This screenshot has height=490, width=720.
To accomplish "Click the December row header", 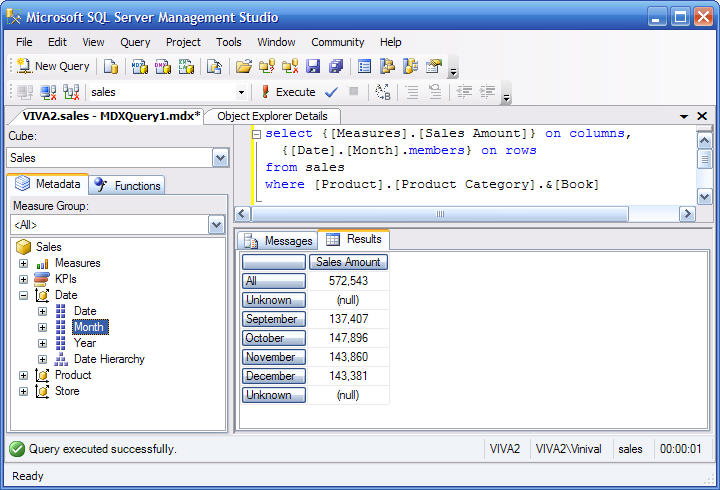I will coord(274,376).
